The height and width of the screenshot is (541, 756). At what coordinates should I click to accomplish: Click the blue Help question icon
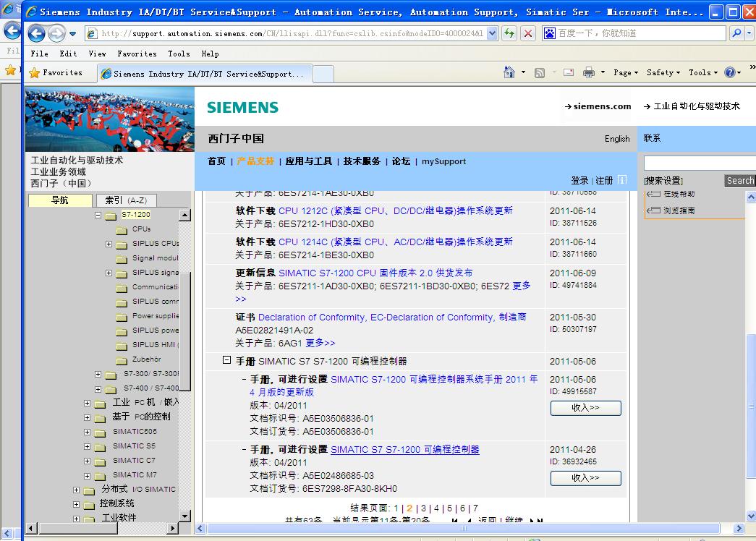[x=730, y=72]
